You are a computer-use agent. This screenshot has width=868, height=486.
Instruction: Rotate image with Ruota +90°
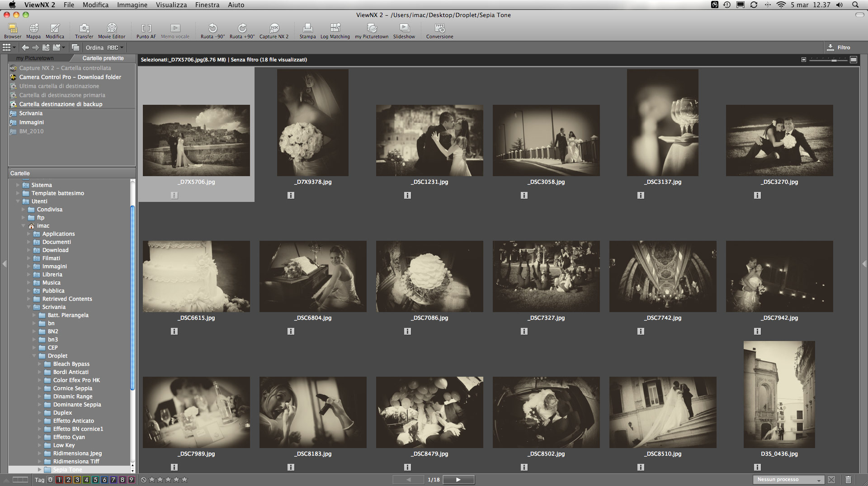coord(242,31)
